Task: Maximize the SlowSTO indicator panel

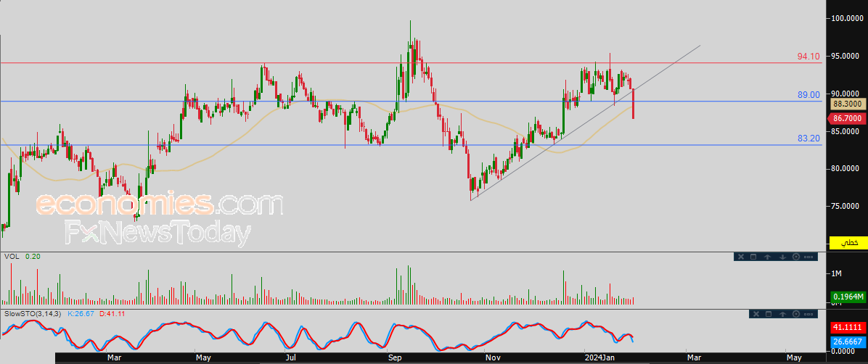Action: (769, 314)
